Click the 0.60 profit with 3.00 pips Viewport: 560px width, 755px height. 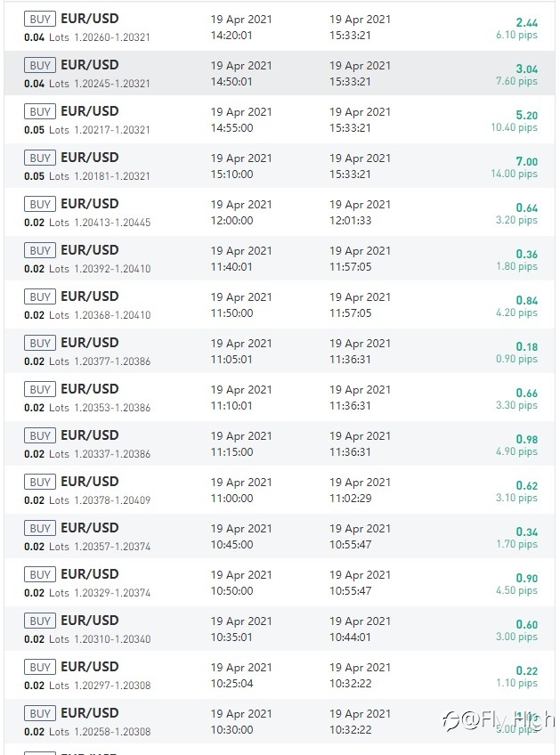[516, 630]
